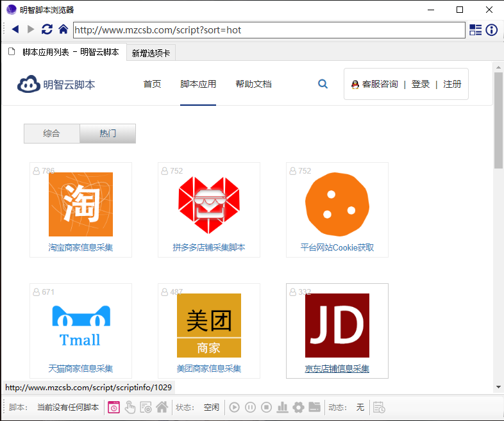The width and height of the screenshot is (504, 421).
Task: Open the 脚本应用 nav item
Action: 198,84
